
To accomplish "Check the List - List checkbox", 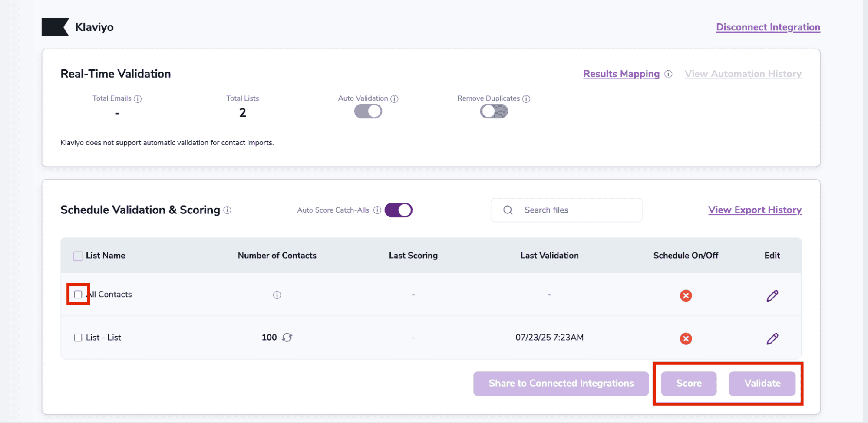I will tap(78, 337).
